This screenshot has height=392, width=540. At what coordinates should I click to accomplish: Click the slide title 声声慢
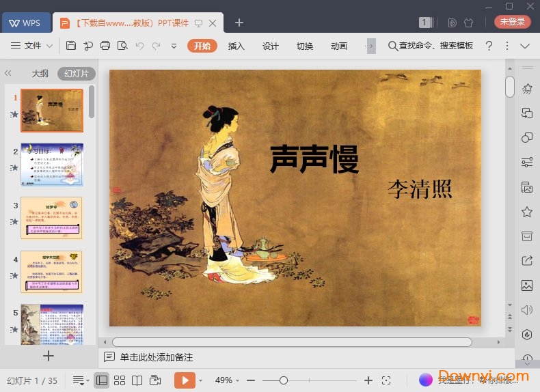(x=314, y=159)
